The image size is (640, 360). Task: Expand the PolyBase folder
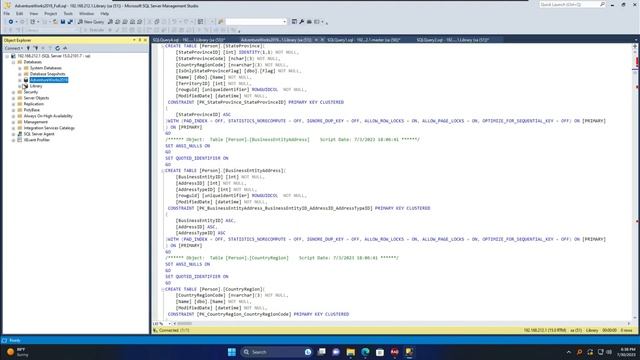(13, 110)
